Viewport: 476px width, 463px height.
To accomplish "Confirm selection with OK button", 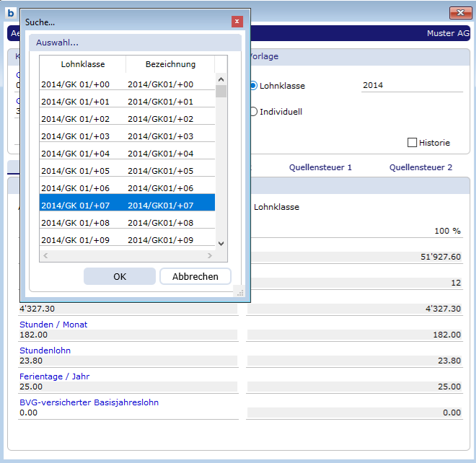I will [x=120, y=276].
